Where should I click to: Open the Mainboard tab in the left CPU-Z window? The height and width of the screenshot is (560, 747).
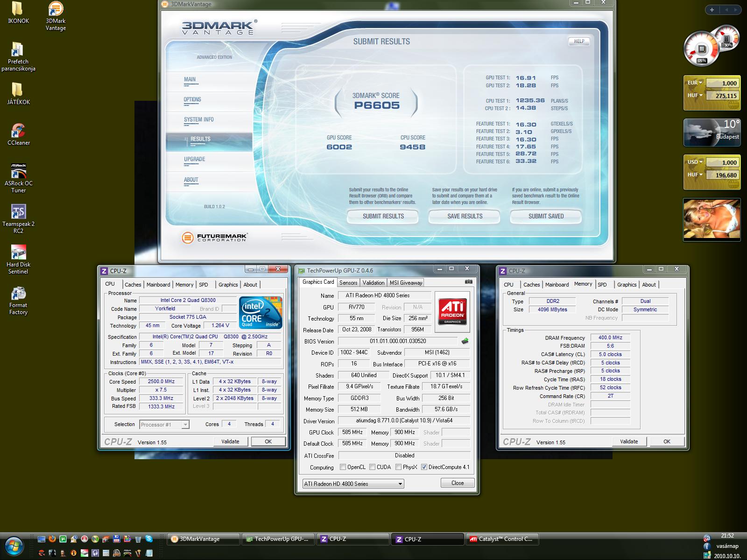tap(158, 285)
